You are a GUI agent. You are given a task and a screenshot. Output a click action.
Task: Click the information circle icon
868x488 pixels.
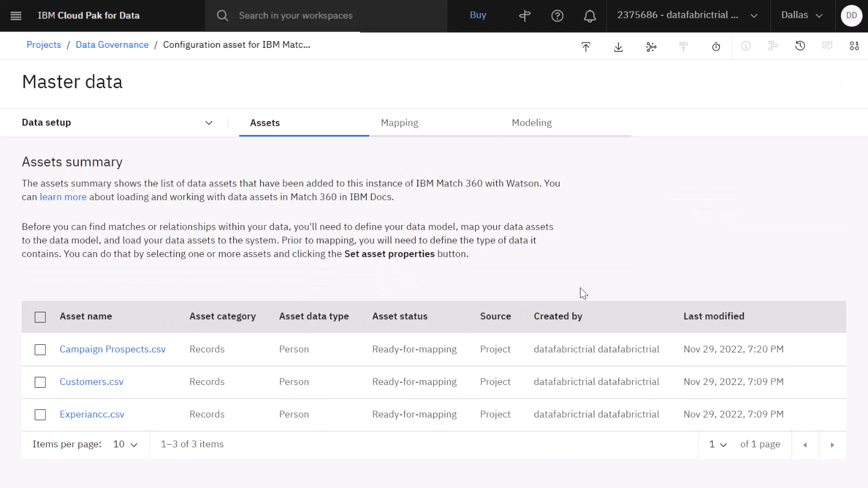coord(746,46)
